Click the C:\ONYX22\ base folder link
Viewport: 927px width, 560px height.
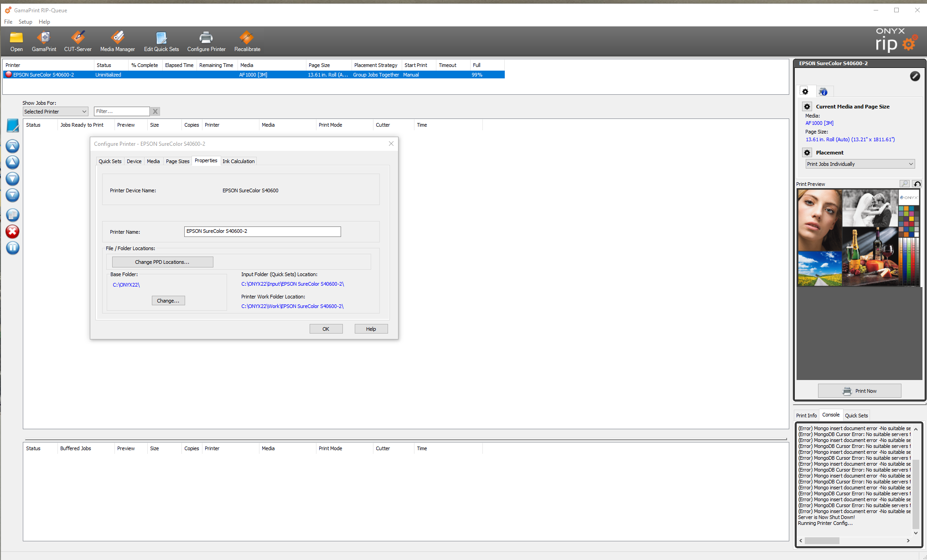pyautogui.click(x=126, y=285)
